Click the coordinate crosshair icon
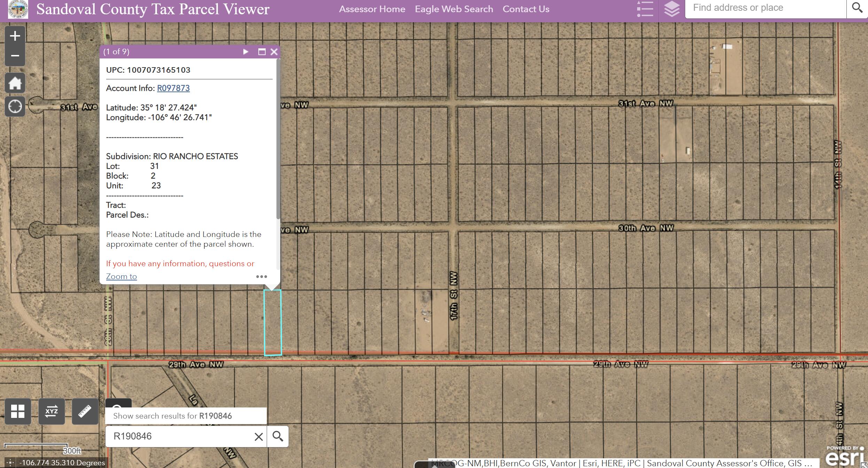The width and height of the screenshot is (868, 468). pos(10,463)
